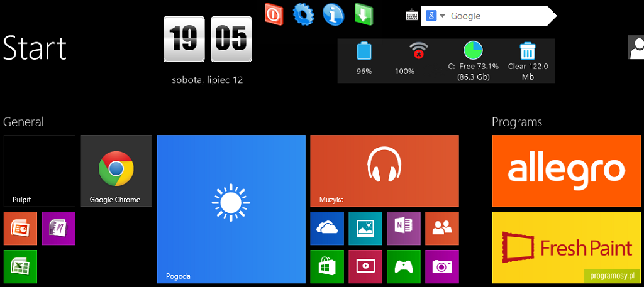The image size is (644, 287).
Task: Click the date text 'sobota, lipiec 12'
Action: pos(208,80)
